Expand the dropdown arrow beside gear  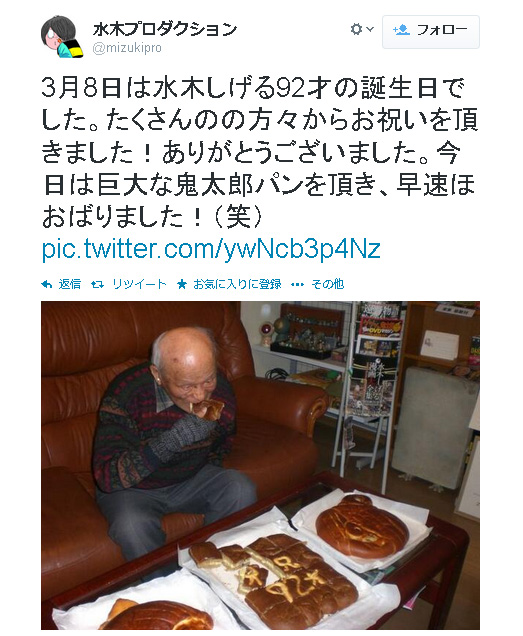click(370, 29)
